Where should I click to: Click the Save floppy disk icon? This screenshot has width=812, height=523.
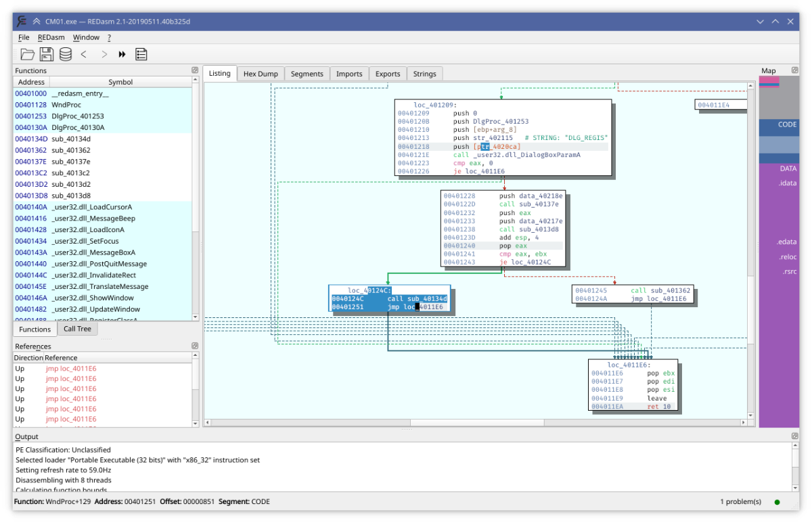46,54
